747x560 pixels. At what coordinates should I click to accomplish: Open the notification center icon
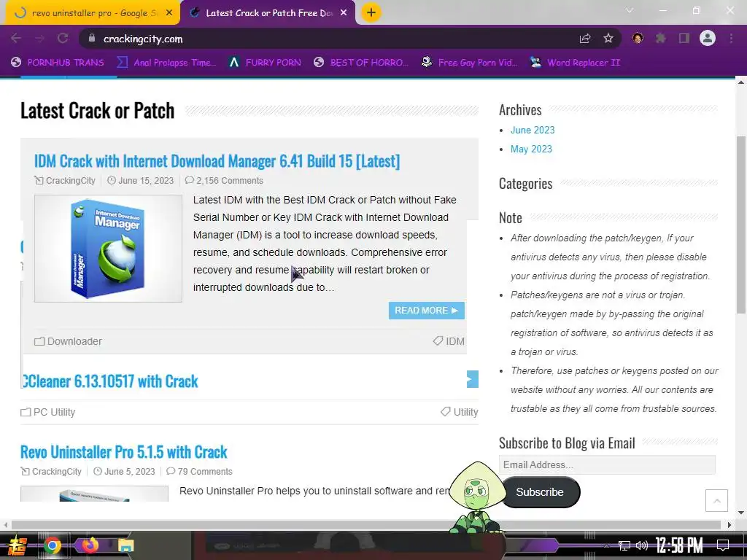click(x=723, y=545)
